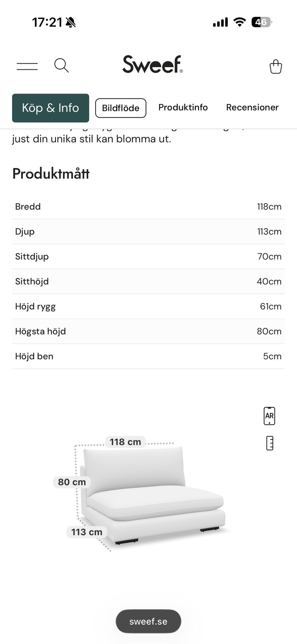Tap the sweef.se address pill
The height and width of the screenshot is (644, 297).
point(148,621)
